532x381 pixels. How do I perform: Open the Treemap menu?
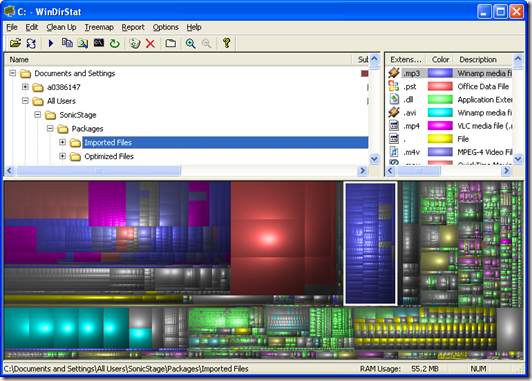point(99,27)
